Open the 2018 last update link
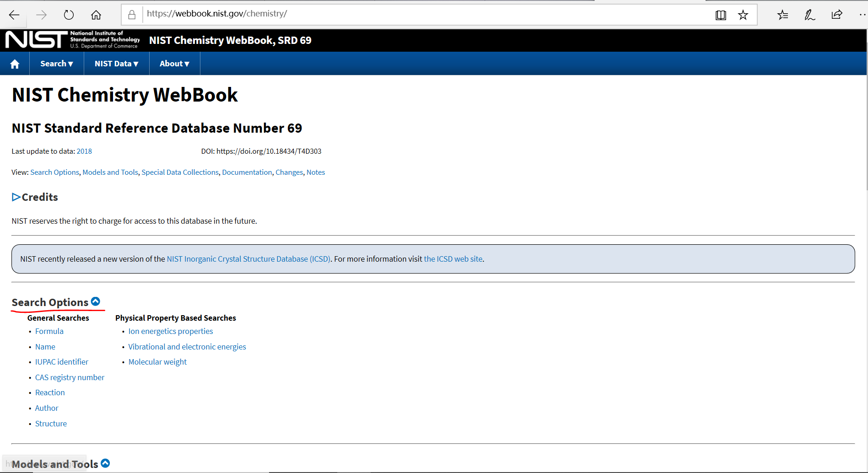The height and width of the screenshot is (473, 868). (84, 151)
